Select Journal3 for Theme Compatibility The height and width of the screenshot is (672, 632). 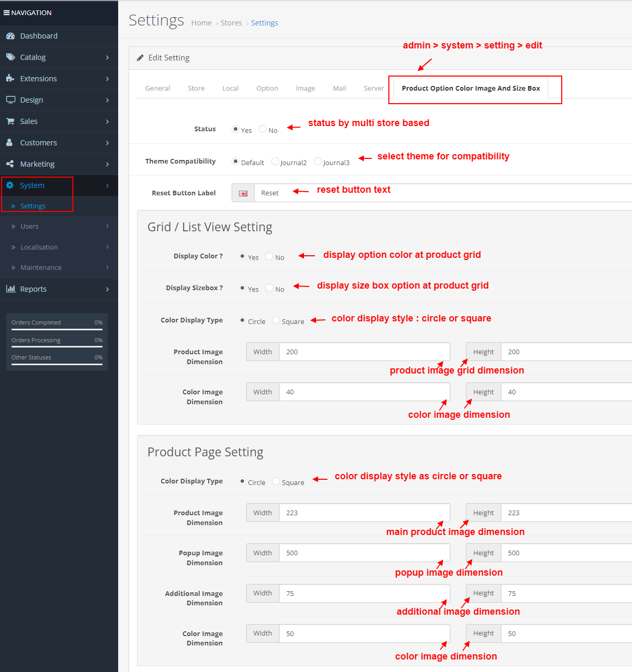click(x=318, y=161)
